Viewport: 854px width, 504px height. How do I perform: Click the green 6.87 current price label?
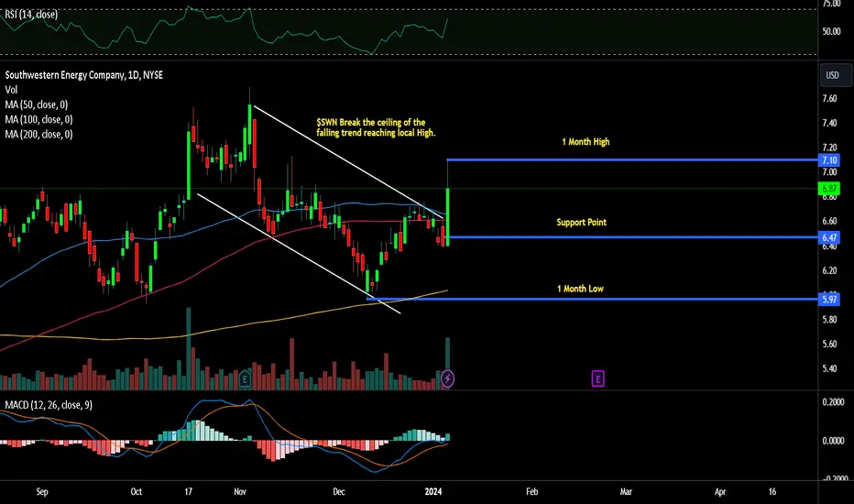[x=829, y=189]
